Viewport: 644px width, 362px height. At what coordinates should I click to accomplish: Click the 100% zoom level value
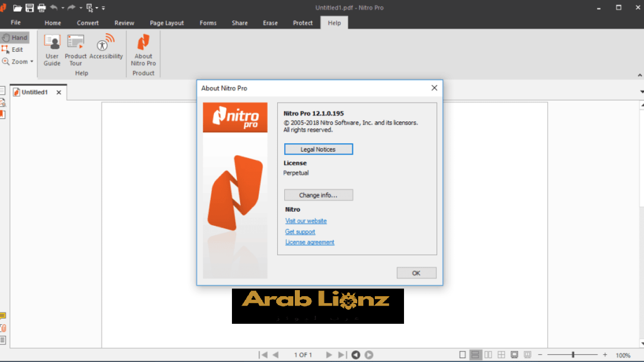pyautogui.click(x=623, y=355)
